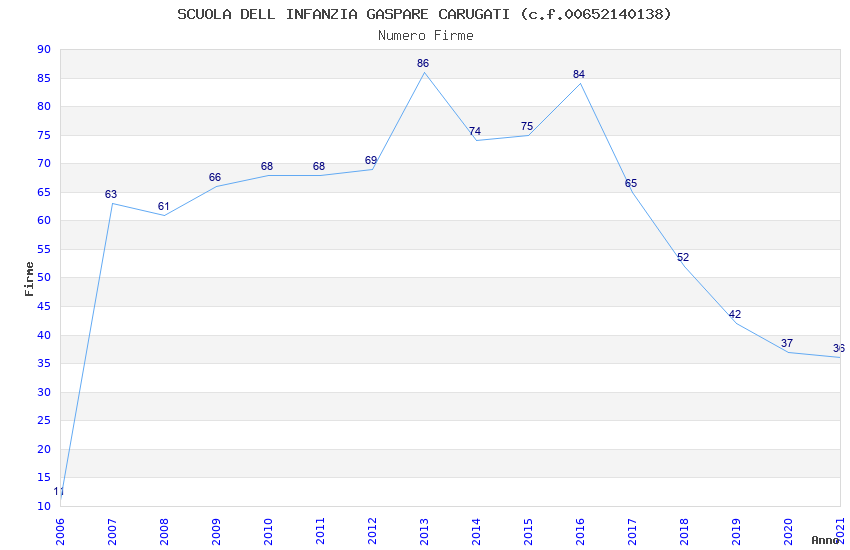Viewport: 850px width, 550px height.
Task: Click the subtitle Numero Firme
Action: click(x=426, y=35)
